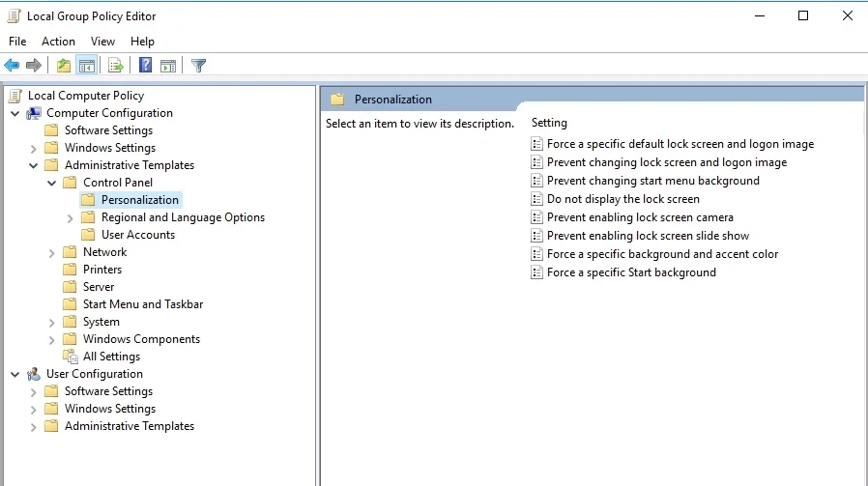Click the Computer Configuration computer icon

(x=34, y=113)
